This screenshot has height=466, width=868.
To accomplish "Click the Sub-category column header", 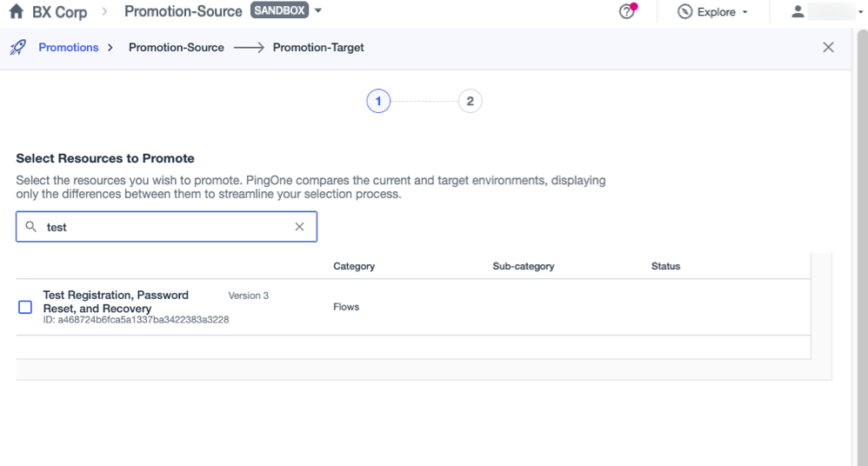I will (523, 266).
